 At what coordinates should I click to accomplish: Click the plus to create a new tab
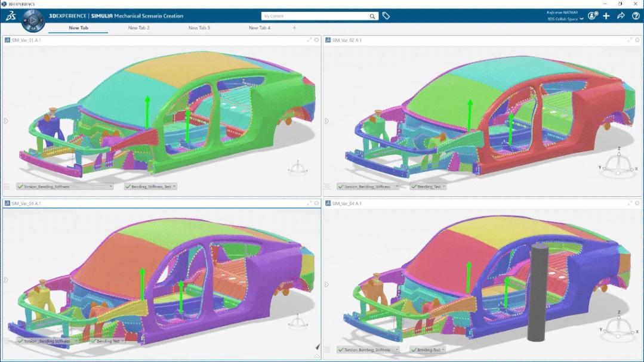(x=294, y=27)
